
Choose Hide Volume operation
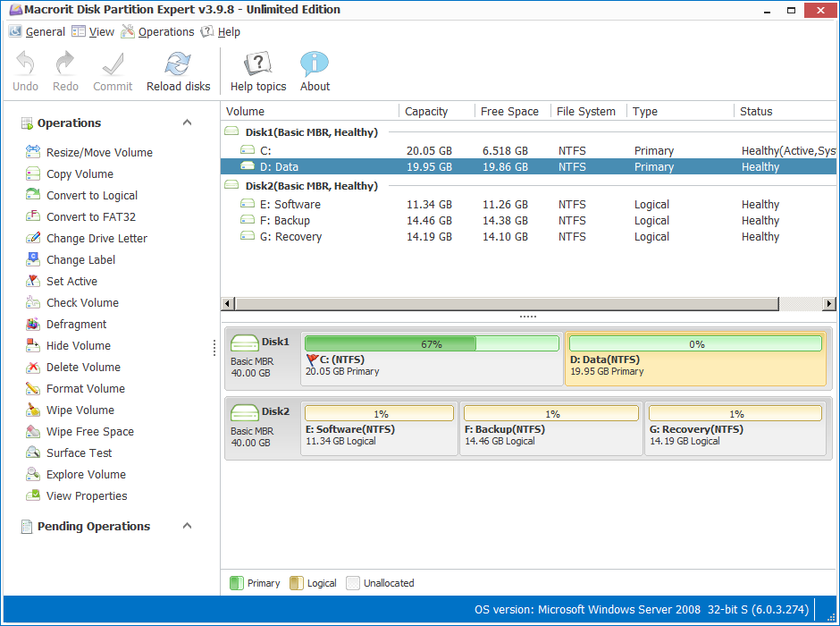(68, 345)
